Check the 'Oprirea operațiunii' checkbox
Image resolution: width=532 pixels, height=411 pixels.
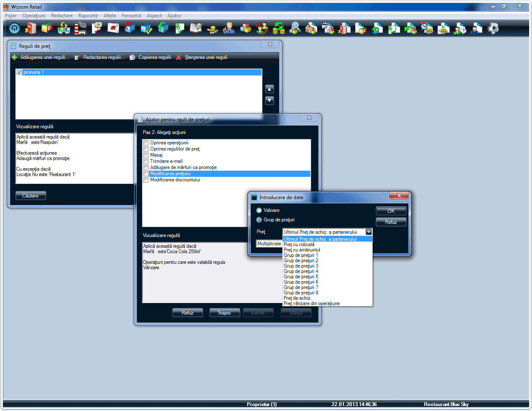point(146,143)
